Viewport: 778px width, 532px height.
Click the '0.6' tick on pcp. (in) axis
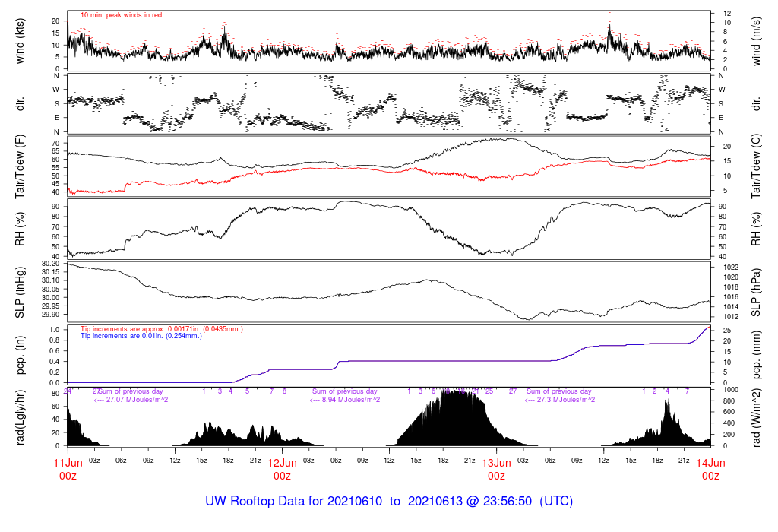click(55, 351)
